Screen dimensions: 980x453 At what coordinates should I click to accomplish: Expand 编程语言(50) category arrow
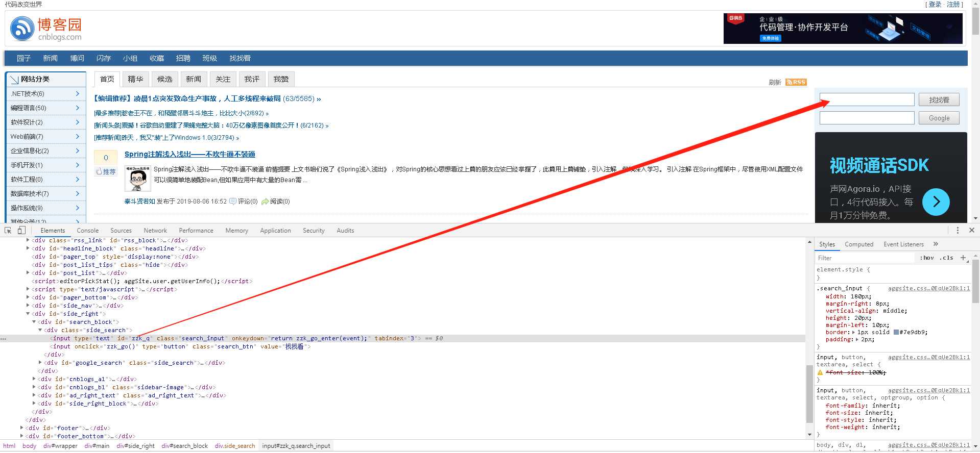click(78, 108)
